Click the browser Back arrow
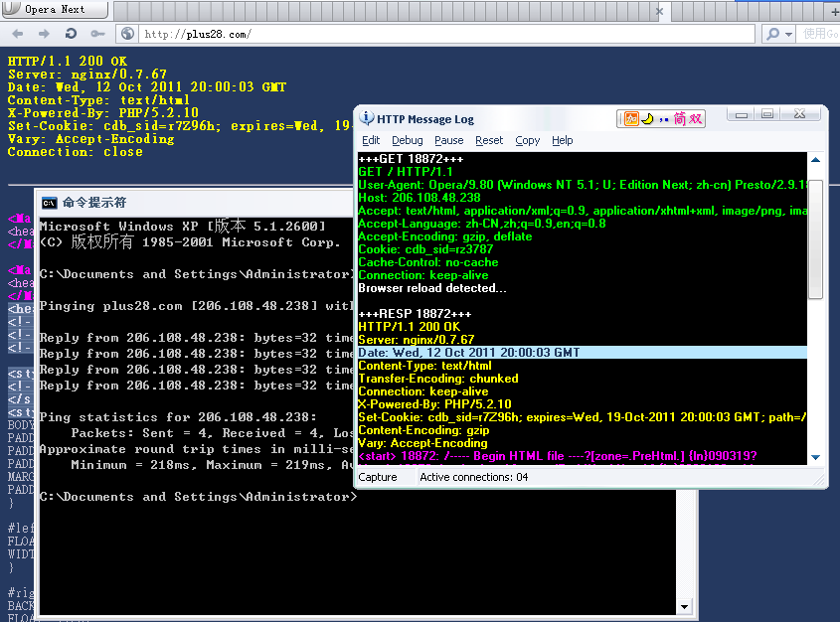This screenshot has width=840, height=622. (18, 34)
